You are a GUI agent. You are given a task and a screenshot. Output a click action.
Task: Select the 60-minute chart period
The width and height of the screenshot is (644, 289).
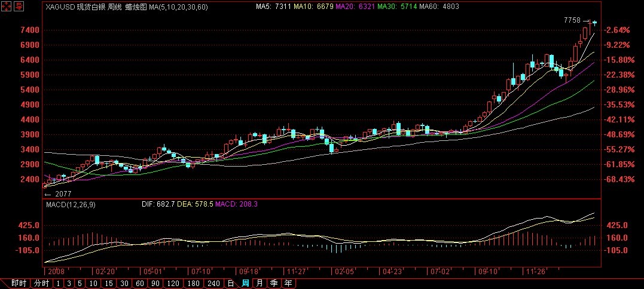click(141, 283)
